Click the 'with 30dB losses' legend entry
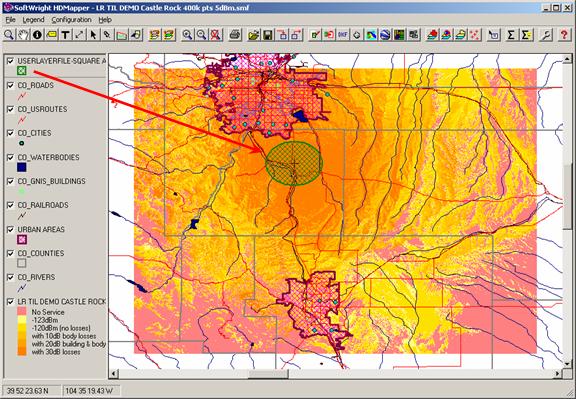 [56, 352]
